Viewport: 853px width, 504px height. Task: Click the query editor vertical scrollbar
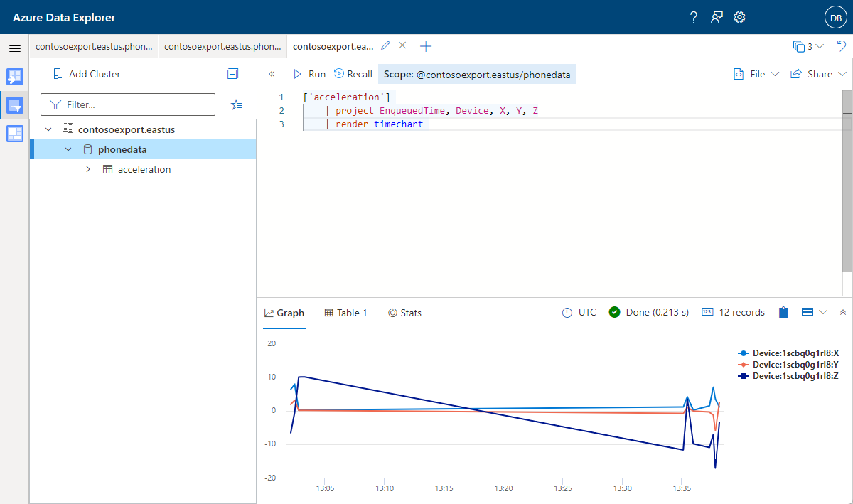tap(847, 192)
